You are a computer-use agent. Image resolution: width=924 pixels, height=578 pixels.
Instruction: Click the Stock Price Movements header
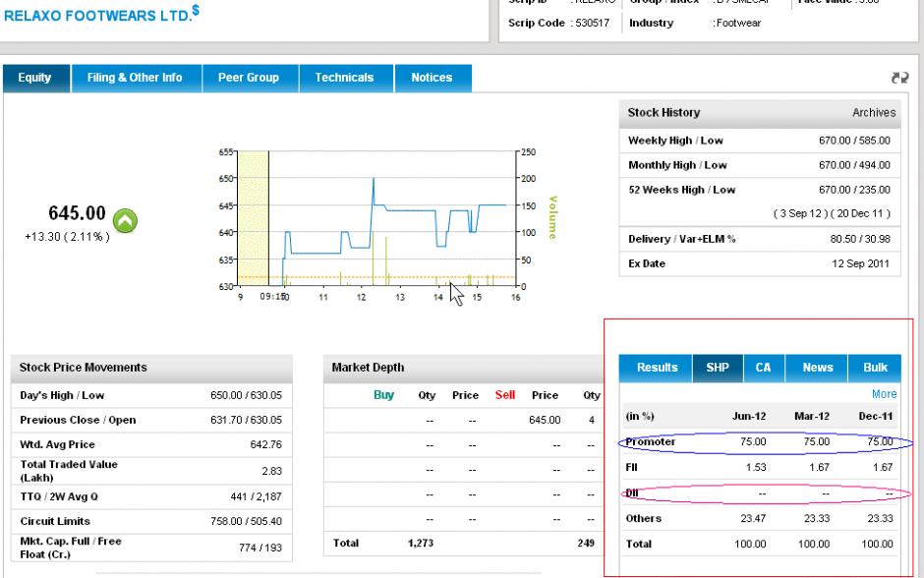(x=151, y=368)
